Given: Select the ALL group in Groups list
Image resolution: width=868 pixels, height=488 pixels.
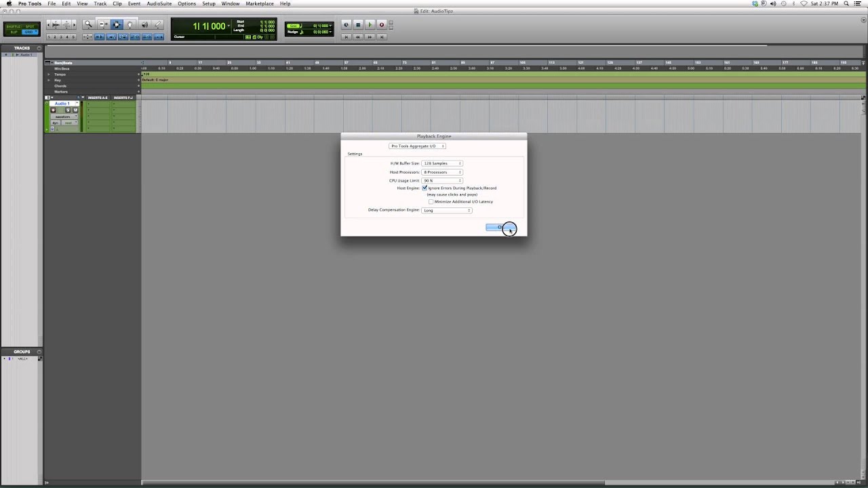Looking at the screenshot, I should pos(22,359).
